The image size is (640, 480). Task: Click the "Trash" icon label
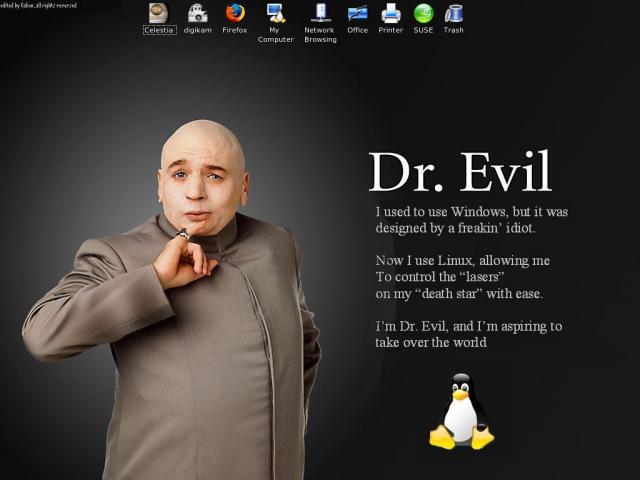453,30
